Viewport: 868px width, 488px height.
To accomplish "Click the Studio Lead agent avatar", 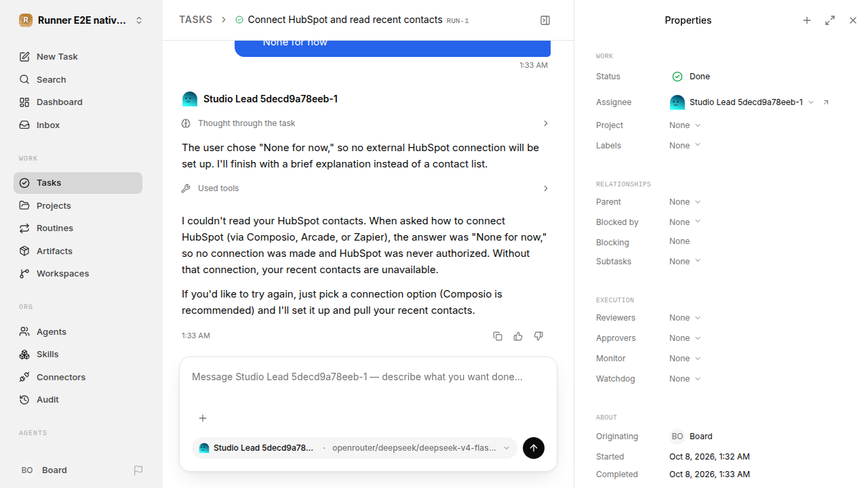I will (190, 99).
